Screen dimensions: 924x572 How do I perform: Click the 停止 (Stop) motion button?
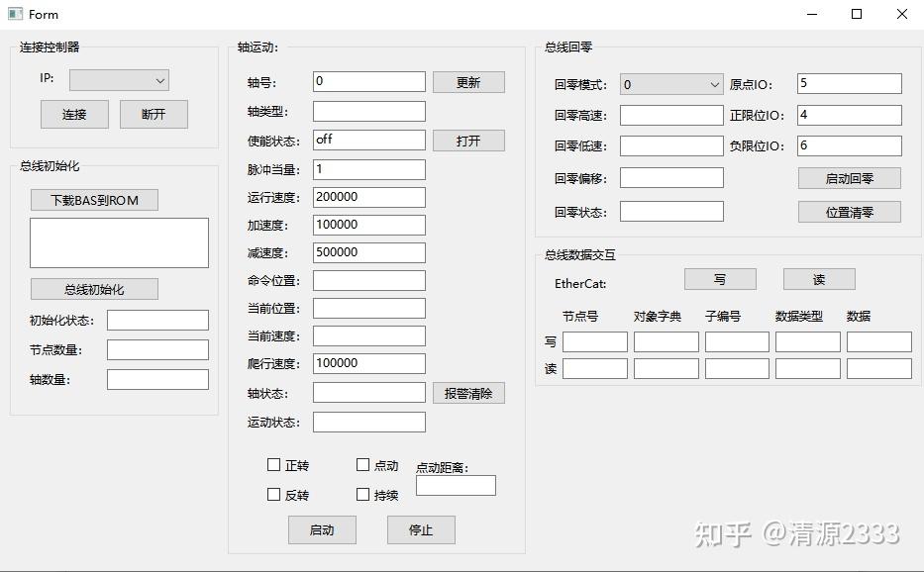point(420,529)
